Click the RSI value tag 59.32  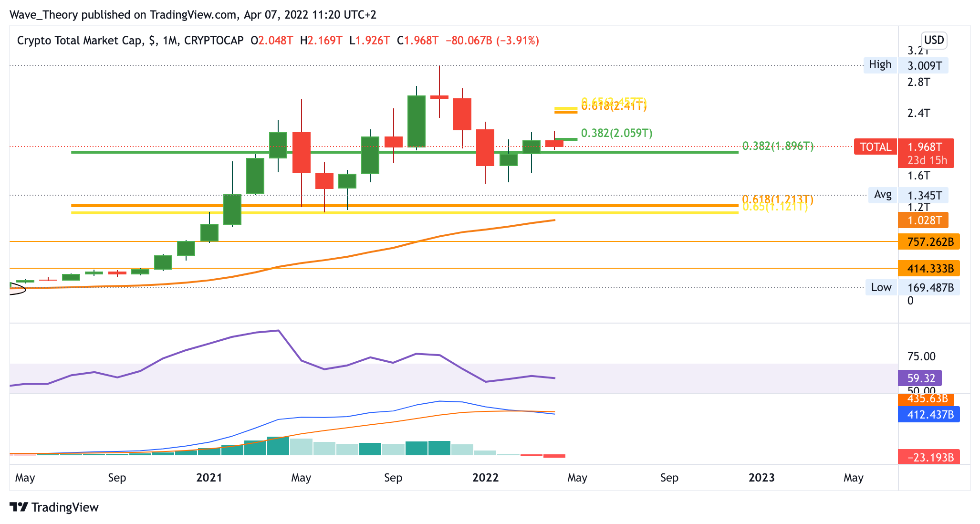point(919,378)
